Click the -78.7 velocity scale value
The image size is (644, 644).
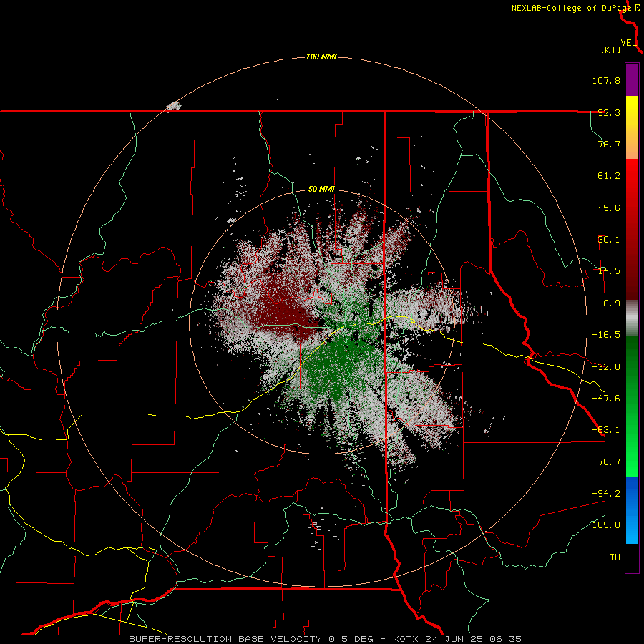606,462
